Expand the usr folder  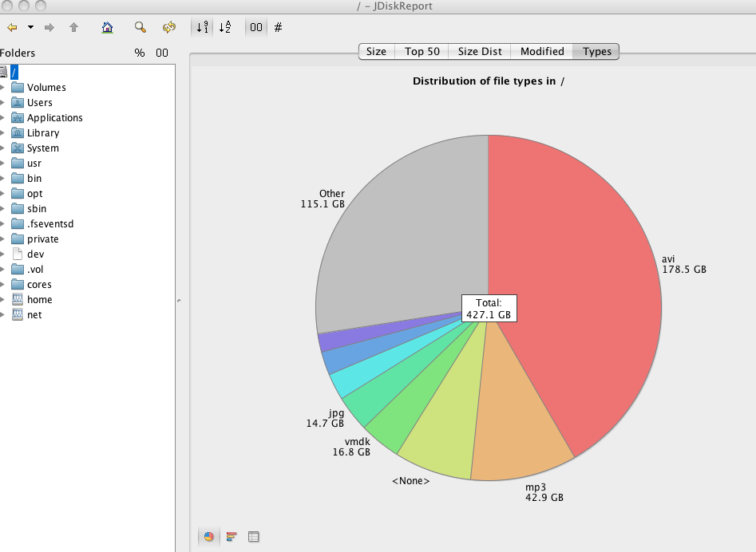[2, 164]
